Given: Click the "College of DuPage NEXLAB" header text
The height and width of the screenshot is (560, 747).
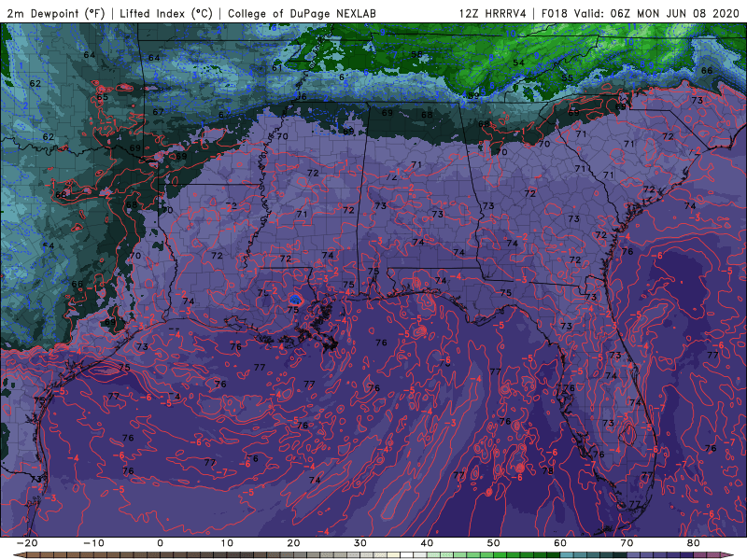Looking at the screenshot, I should tap(302, 13).
